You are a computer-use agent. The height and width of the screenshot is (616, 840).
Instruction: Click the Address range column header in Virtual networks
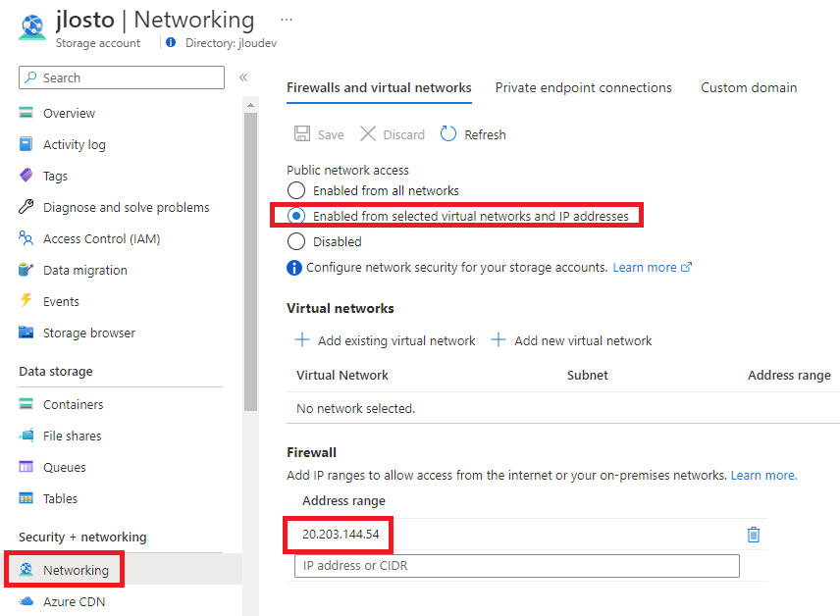[789, 376]
